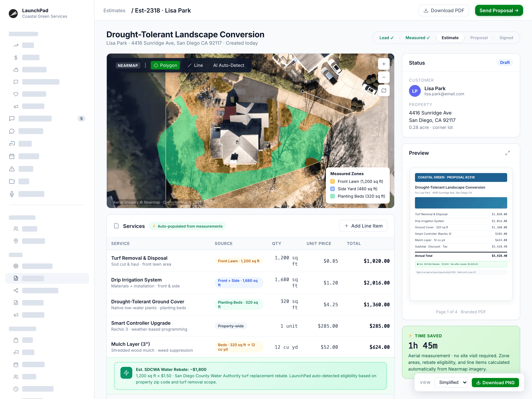Viewport: 532px width, 399px height.
Task: Click the Download PNG button
Action: coord(495,382)
